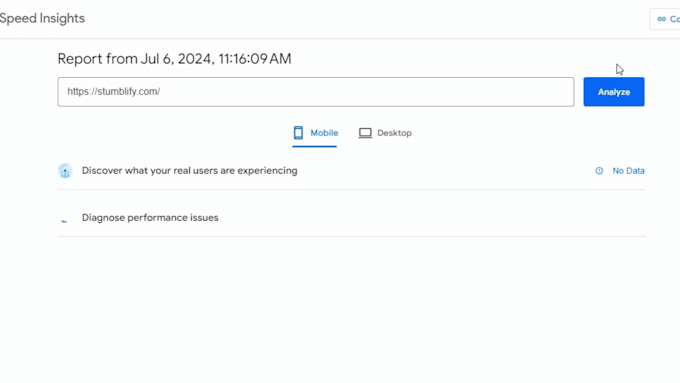Screen dimensions: 680x383
Task: Click the Discover what your real users are experiencing text
Action: (x=190, y=170)
